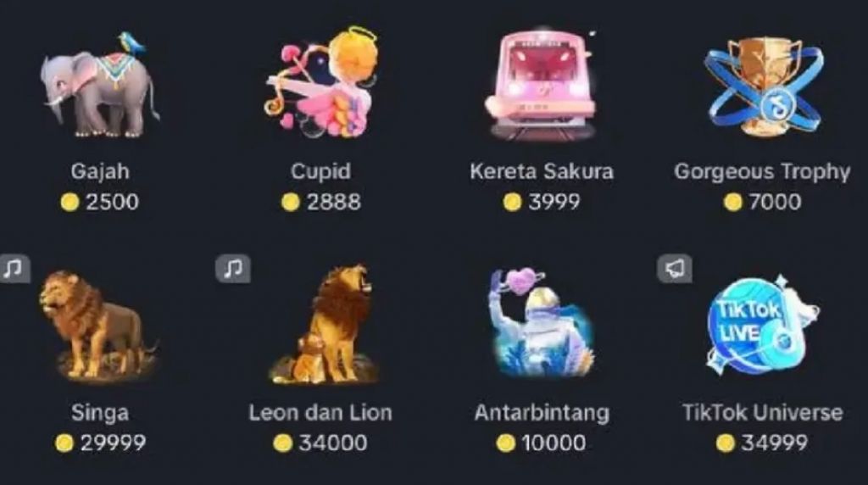Select the Gorgeous Trophy gift
This screenshot has height=485, width=868.
pos(763,86)
